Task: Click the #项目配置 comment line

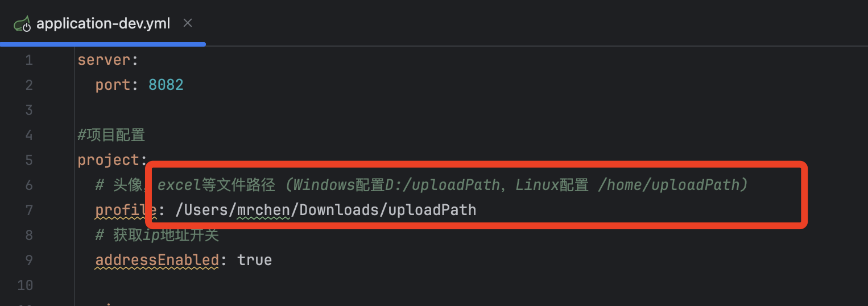Action: point(111,135)
